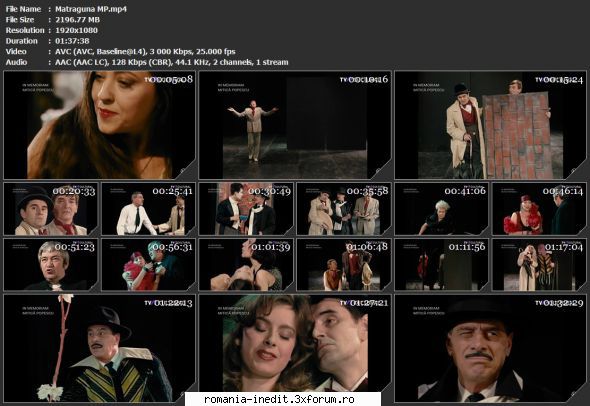Click the romania-inedit.3xforum.ro caption
This screenshot has height=406, width=590.
pyautogui.click(x=279, y=399)
